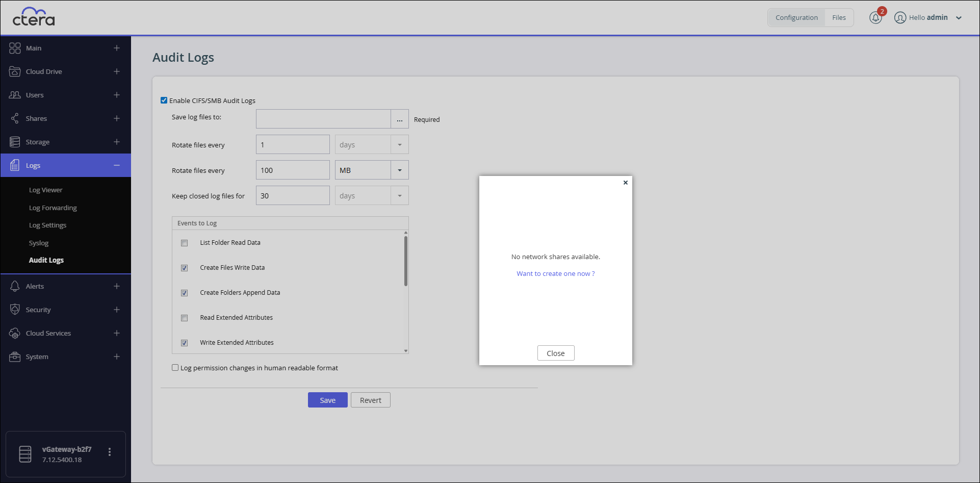980x483 pixels.
Task: Click the CTERA logo
Action: (x=34, y=17)
